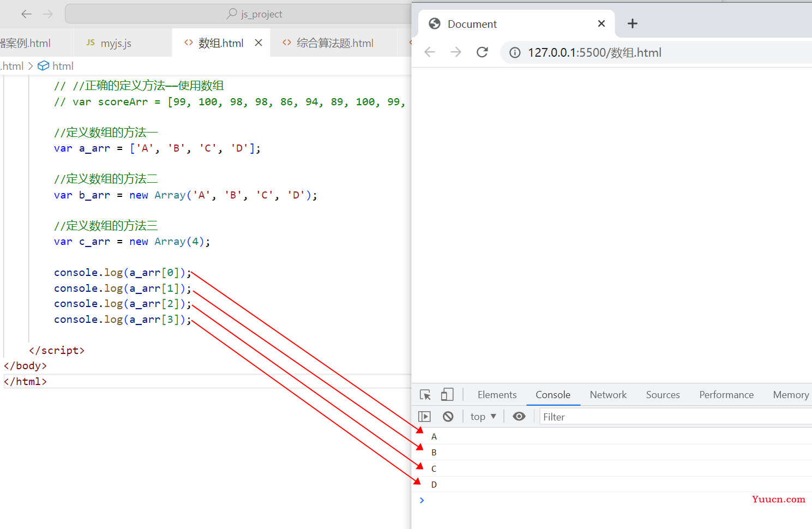The height and width of the screenshot is (529, 812).
Task: Go forward in VS Code navigation history
Action: 48,14
